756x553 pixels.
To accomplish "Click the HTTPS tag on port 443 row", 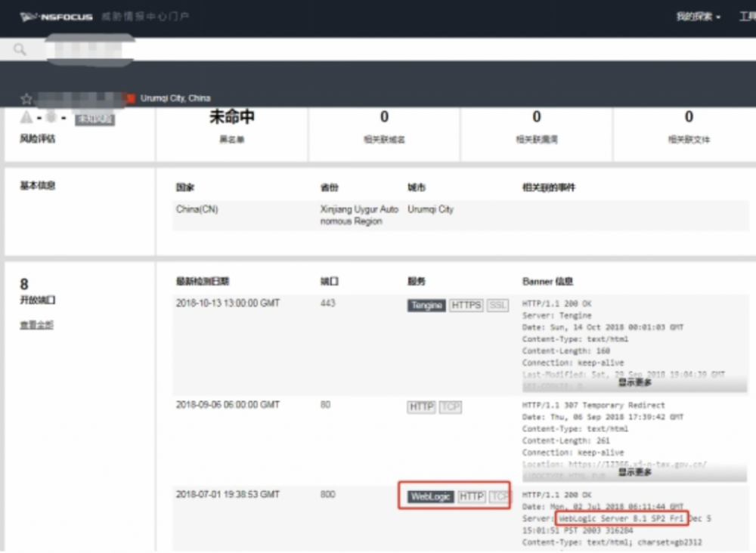I will 466,305.
